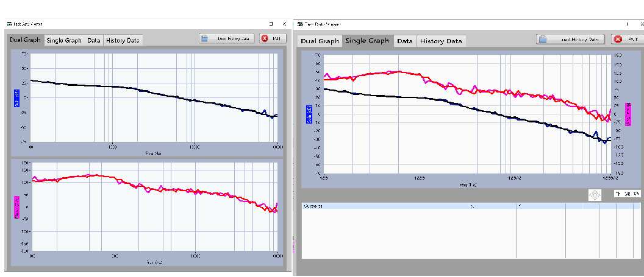
Task: Switch to Single Graph tab in left window
Action: (x=64, y=40)
